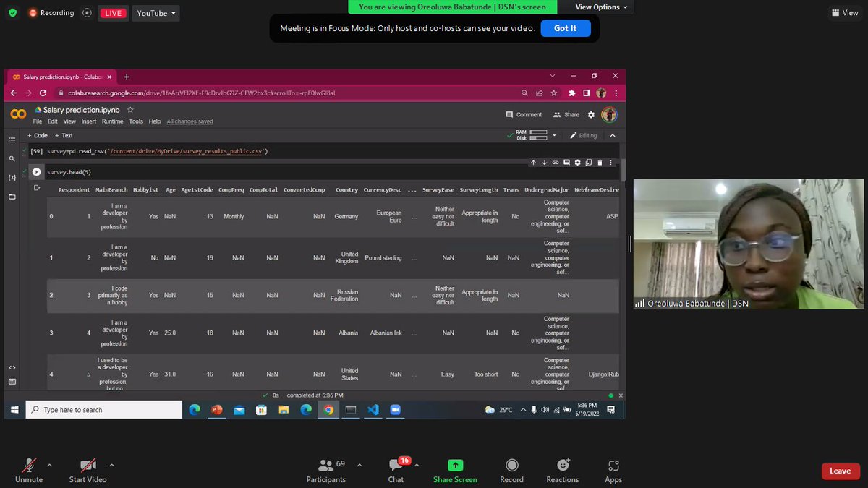Open Colab Insert menu

[x=89, y=121]
